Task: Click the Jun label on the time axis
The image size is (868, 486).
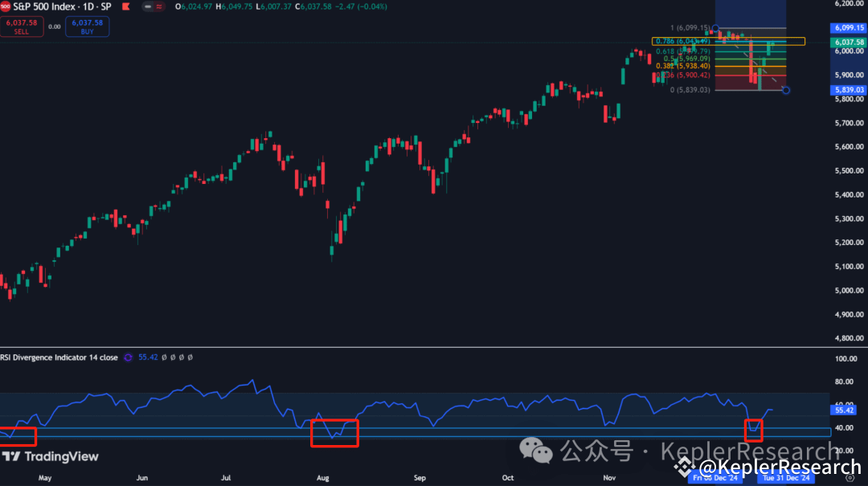Action: click(142, 478)
